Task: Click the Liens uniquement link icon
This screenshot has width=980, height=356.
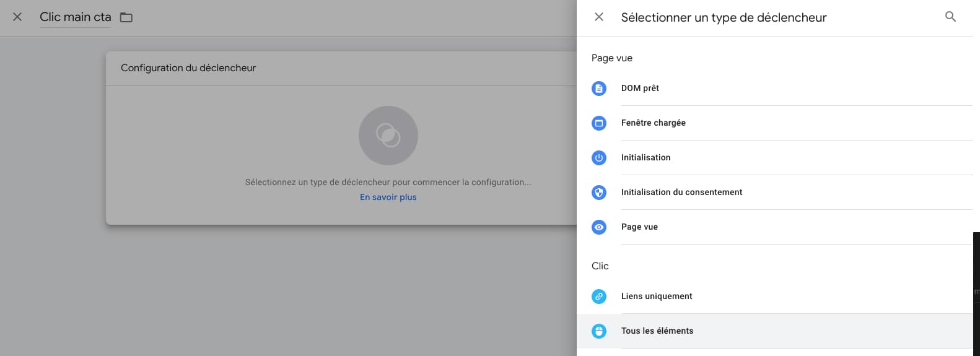Action: (x=599, y=297)
